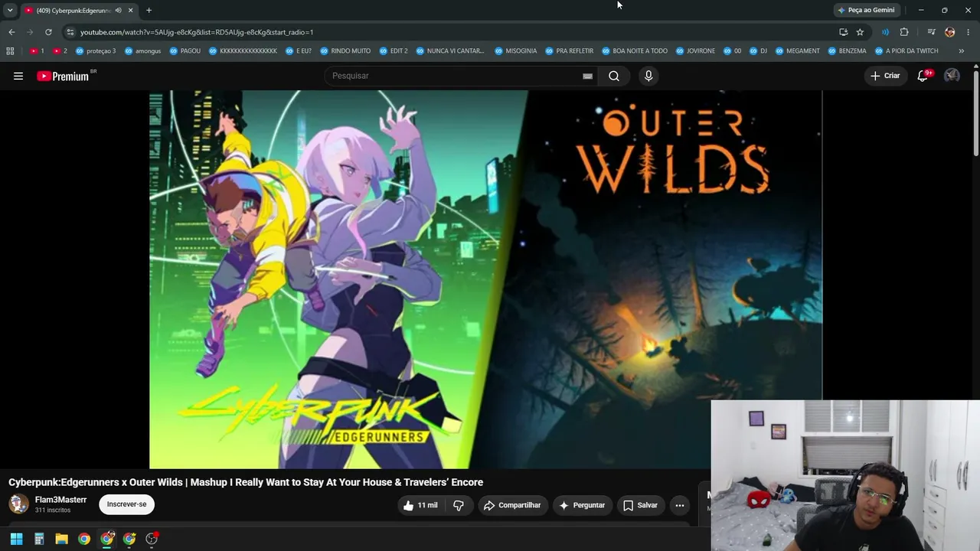
Task: Open the 'NUNCA VI CANTAR...' bookmark
Action: pyautogui.click(x=450, y=51)
